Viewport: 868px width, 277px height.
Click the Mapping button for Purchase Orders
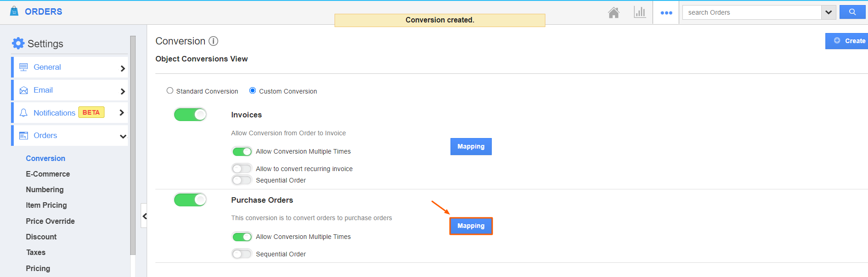pos(471,226)
